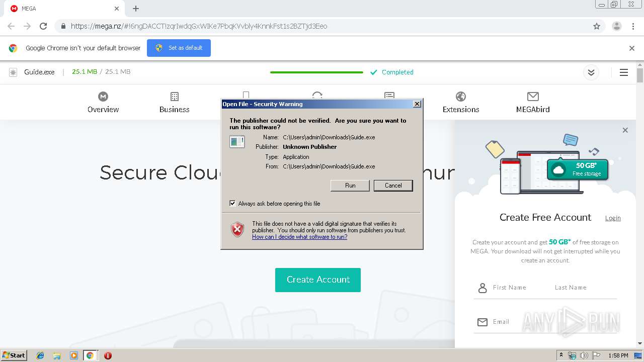Open a new Chrome tab
Viewport: 644px width, 362px height.
(x=136, y=9)
